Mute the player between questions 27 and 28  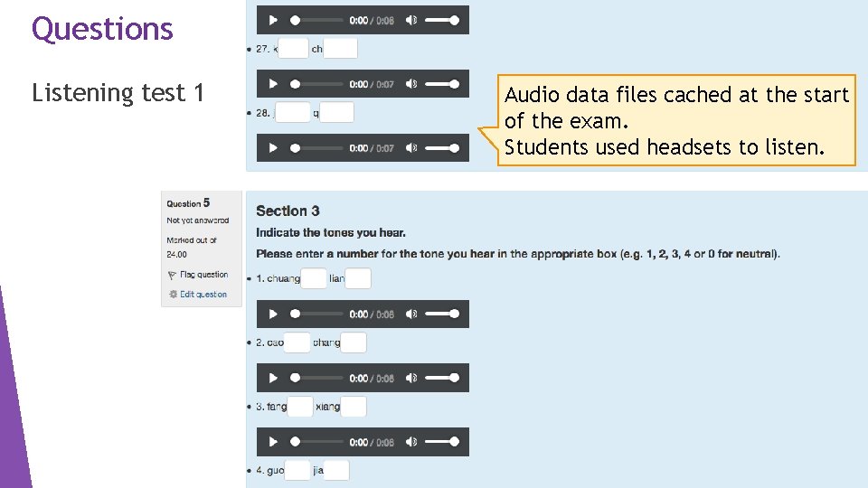pos(410,84)
